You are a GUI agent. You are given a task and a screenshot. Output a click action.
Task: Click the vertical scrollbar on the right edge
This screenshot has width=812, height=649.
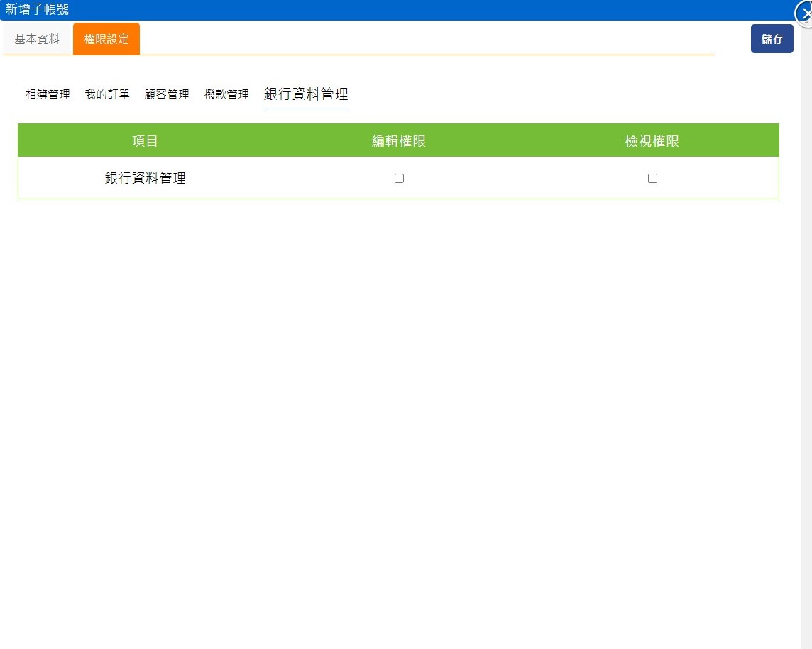(x=806, y=336)
